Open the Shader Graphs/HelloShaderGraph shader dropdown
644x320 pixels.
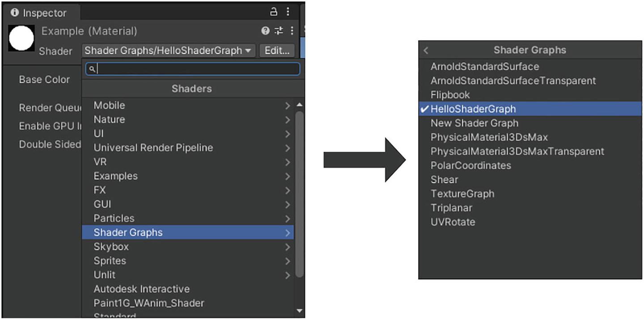click(169, 51)
